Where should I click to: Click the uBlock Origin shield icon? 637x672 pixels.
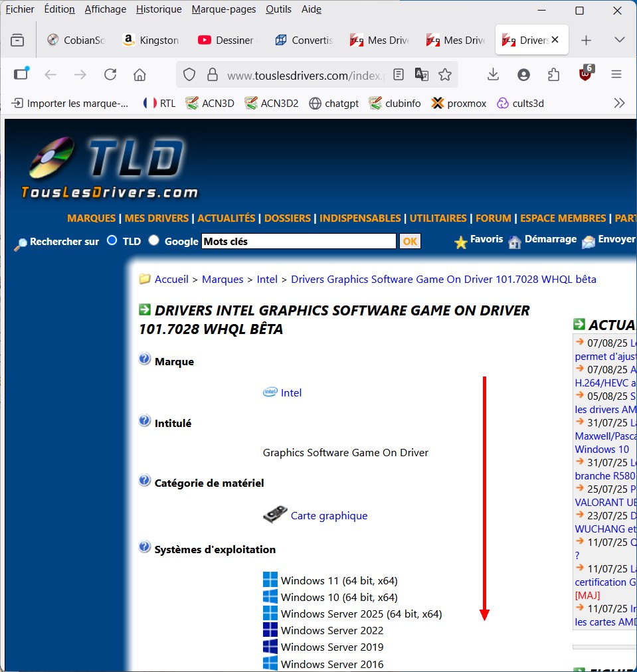[585, 74]
